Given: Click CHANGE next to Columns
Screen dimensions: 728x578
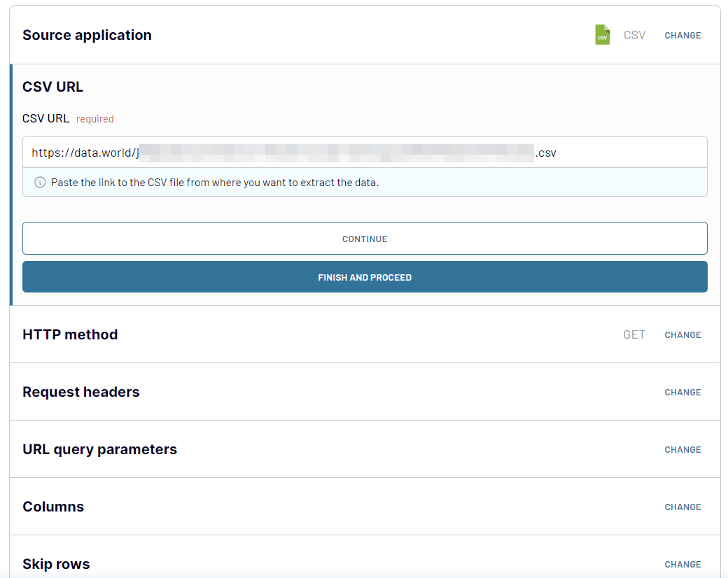Looking at the screenshot, I should [682, 507].
